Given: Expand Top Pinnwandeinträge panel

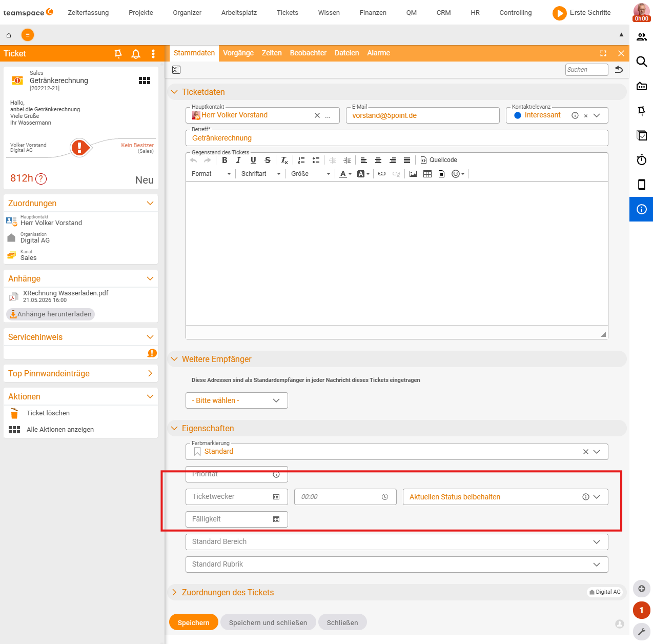Looking at the screenshot, I should click(150, 373).
